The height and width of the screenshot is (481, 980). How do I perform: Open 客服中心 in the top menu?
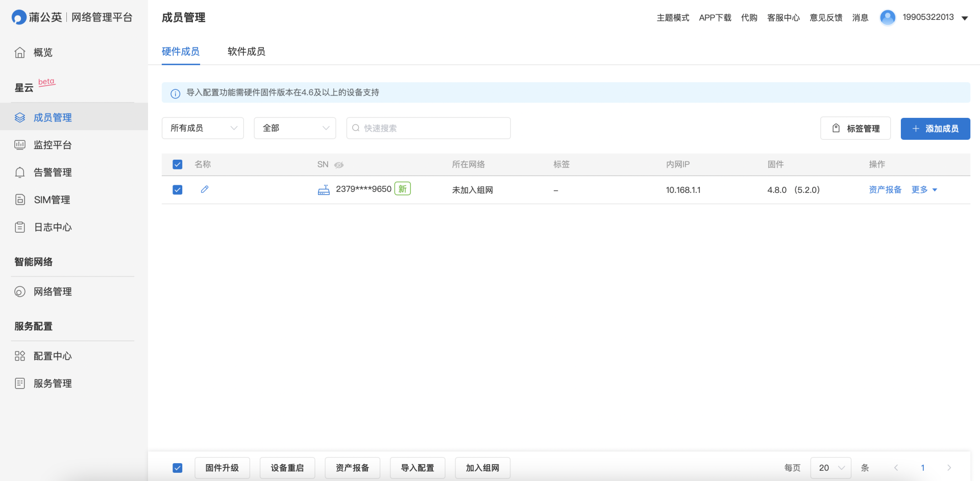pyautogui.click(x=783, y=17)
